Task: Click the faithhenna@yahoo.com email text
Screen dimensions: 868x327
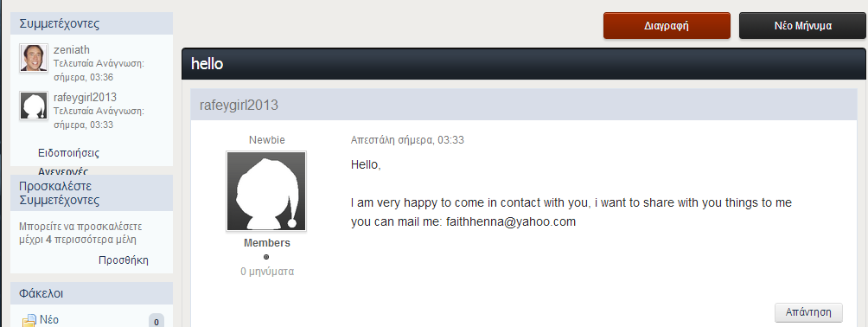Action: pyautogui.click(x=511, y=221)
